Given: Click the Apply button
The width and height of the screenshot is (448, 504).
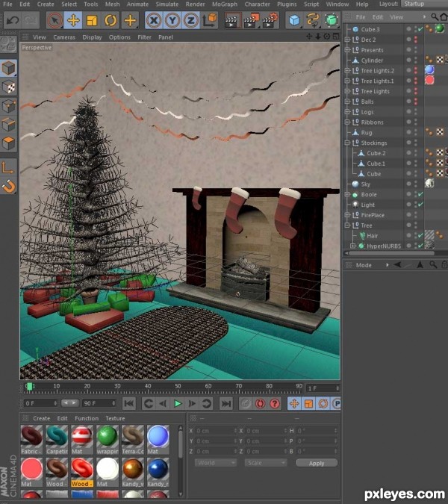Looking at the screenshot, I should (317, 463).
